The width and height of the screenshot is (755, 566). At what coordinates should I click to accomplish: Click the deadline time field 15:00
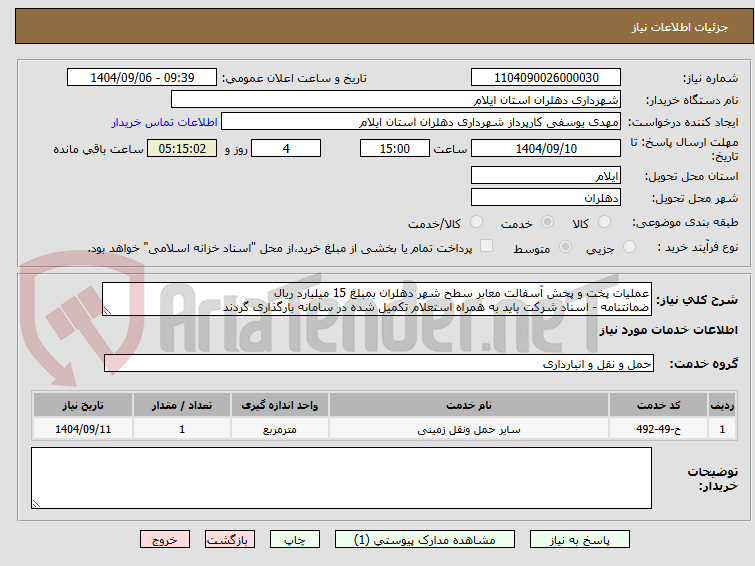click(x=395, y=148)
